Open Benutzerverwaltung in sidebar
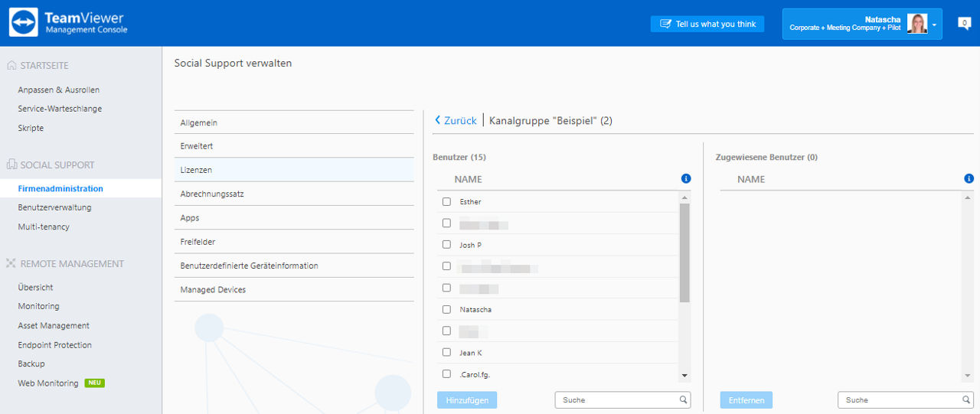Viewport: 980px width, 414px height. tap(54, 207)
